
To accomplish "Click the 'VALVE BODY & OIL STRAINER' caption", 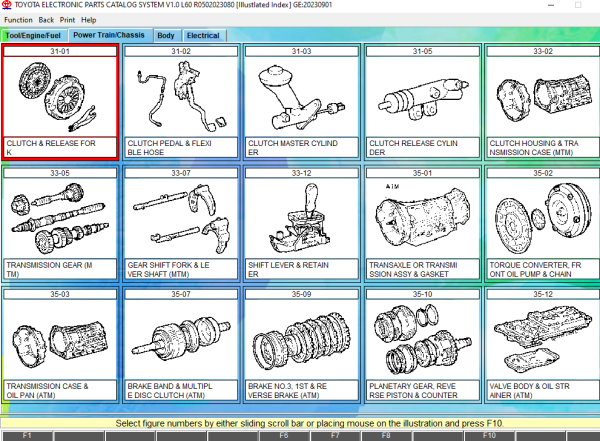I will tap(543, 390).
